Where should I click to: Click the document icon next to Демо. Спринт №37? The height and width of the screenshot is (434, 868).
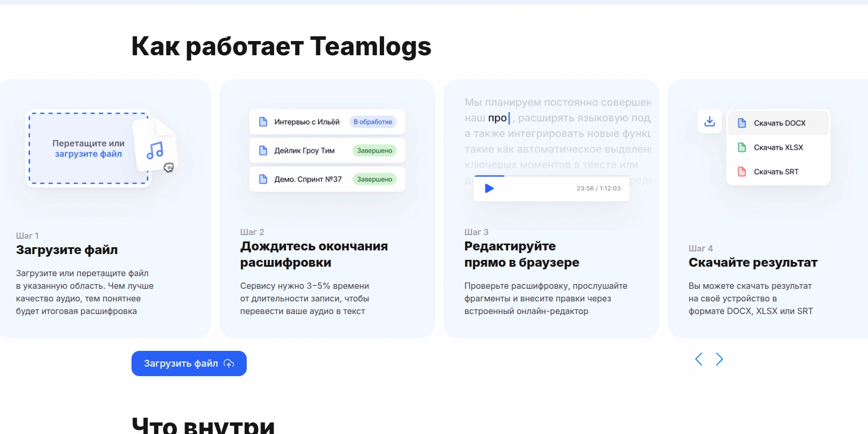click(264, 179)
